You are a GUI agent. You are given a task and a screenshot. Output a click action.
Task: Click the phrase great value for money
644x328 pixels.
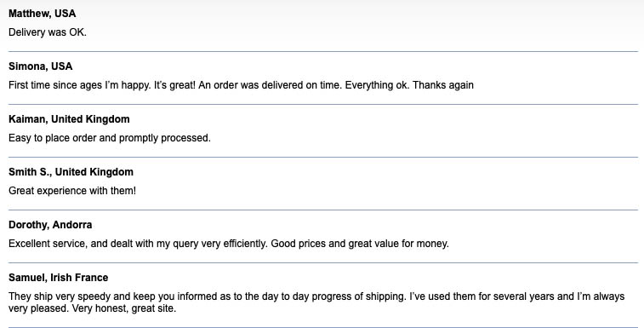[398, 244]
